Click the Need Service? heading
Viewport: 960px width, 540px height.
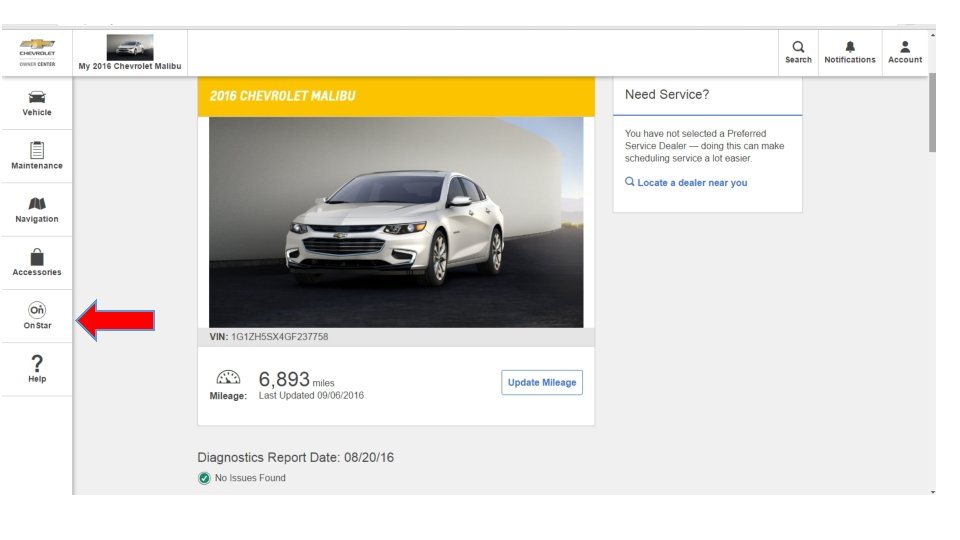[667, 94]
